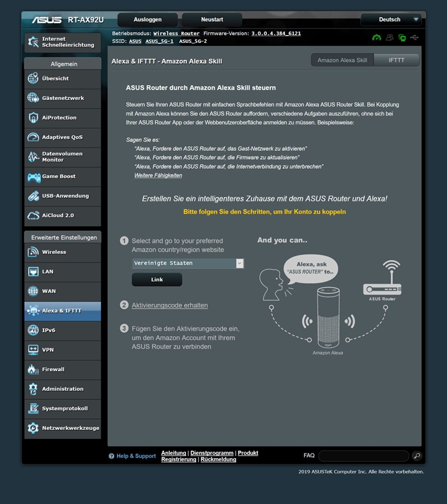Open Wireless menu entry
447x504 pixels.
click(x=63, y=252)
